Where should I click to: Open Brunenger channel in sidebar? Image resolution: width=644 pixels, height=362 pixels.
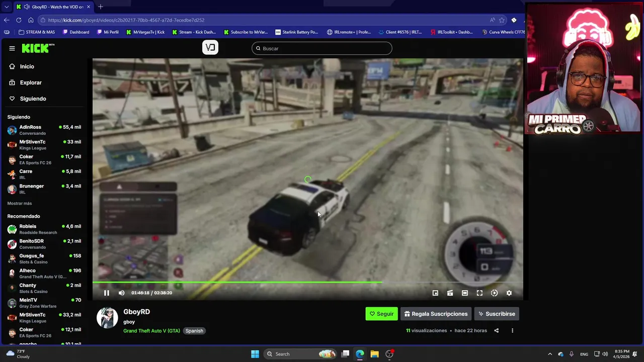click(44, 189)
